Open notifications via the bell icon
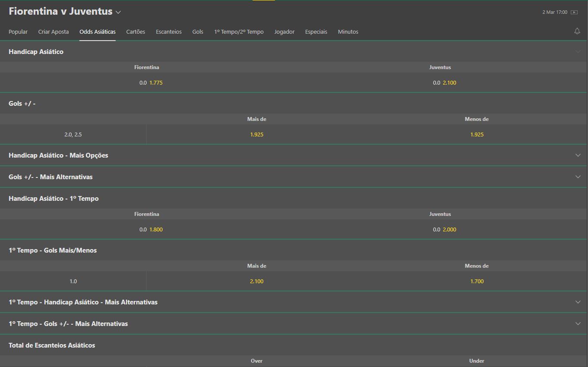The width and height of the screenshot is (588, 367). pos(577,31)
